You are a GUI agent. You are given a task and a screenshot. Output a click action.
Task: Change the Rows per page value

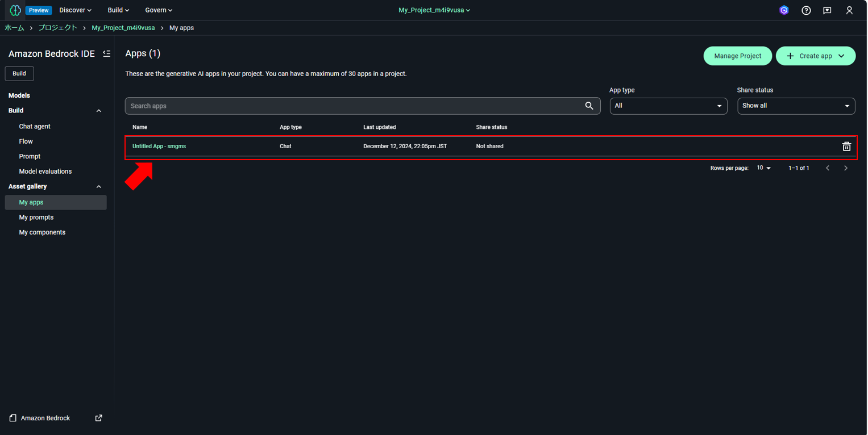(763, 168)
